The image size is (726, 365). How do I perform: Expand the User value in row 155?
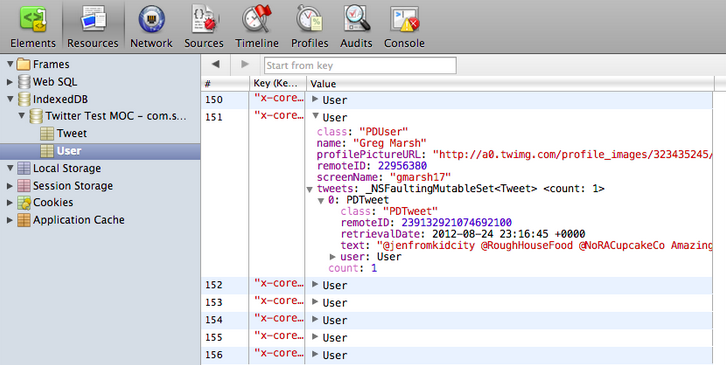315,337
